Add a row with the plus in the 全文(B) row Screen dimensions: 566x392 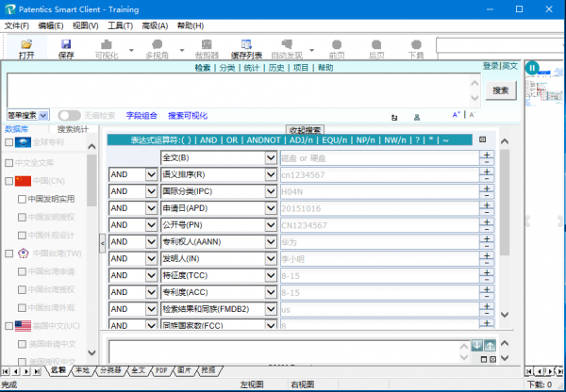coord(487,155)
